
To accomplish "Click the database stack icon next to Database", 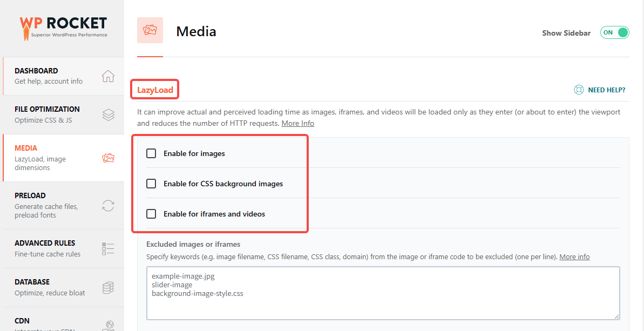I will click(107, 287).
